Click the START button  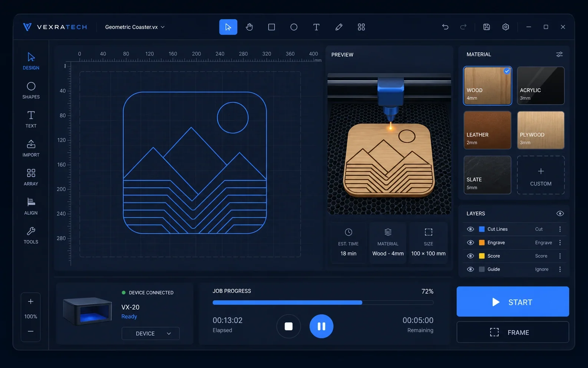point(513,302)
